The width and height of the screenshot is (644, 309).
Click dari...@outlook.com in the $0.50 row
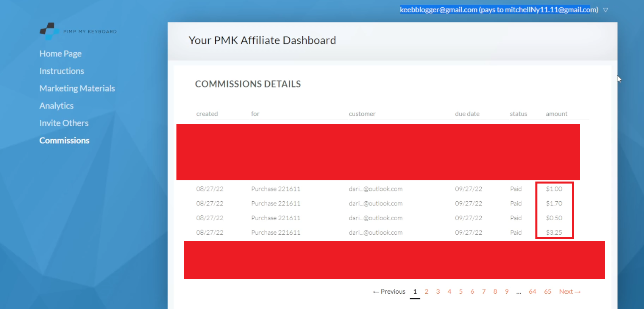click(375, 218)
